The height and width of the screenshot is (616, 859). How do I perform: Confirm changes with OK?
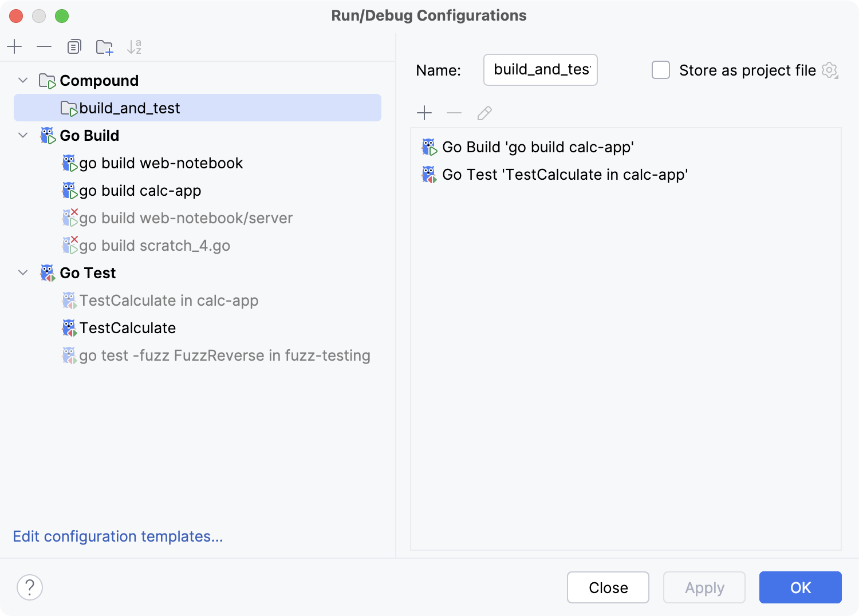(800, 587)
